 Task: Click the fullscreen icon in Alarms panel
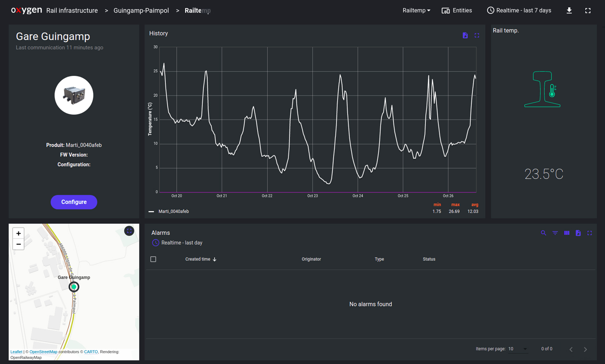pos(590,233)
